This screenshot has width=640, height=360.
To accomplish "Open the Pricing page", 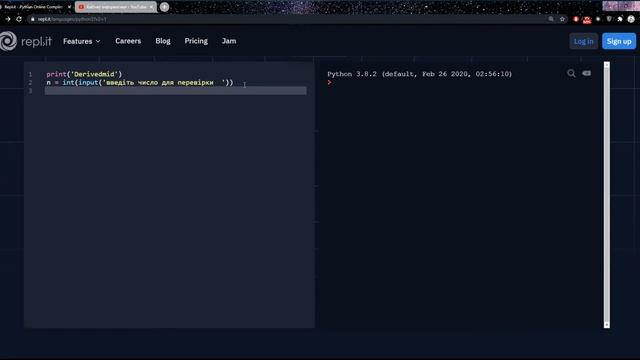I will click(x=196, y=41).
